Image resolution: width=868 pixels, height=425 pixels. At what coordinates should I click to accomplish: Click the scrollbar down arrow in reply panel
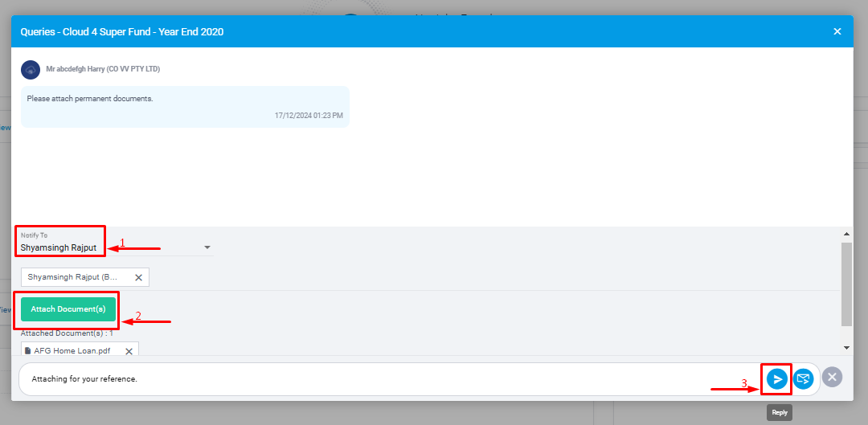[846, 348]
